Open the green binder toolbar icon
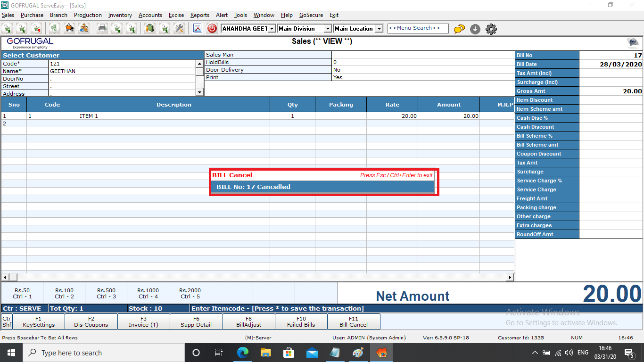 pos(150,28)
